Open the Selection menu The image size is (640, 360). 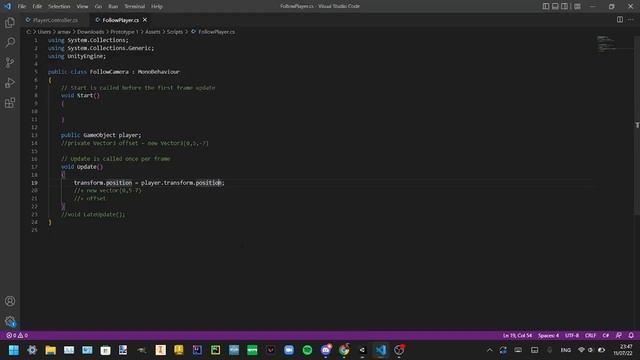pyautogui.click(x=59, y=6)
